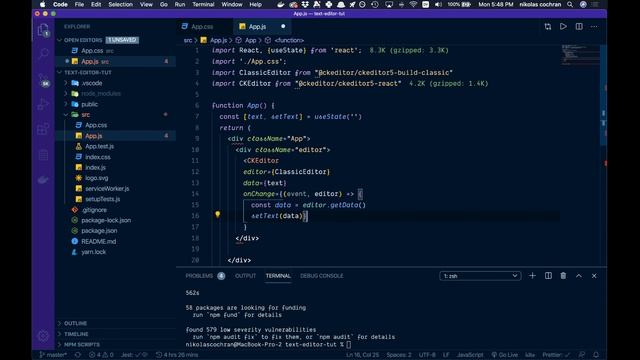This screenshot has width=640, height=360.
Task: Click Synchronize Changes icon in status bar
Action: tap(78, 355)
